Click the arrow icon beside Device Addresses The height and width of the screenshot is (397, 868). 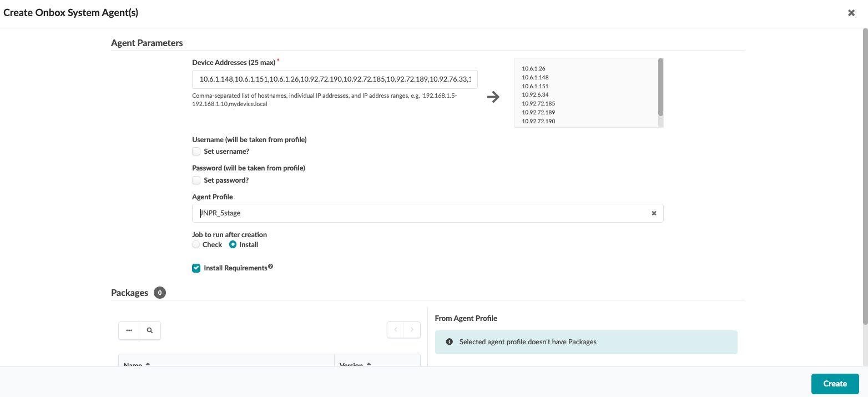click(493, 97)
